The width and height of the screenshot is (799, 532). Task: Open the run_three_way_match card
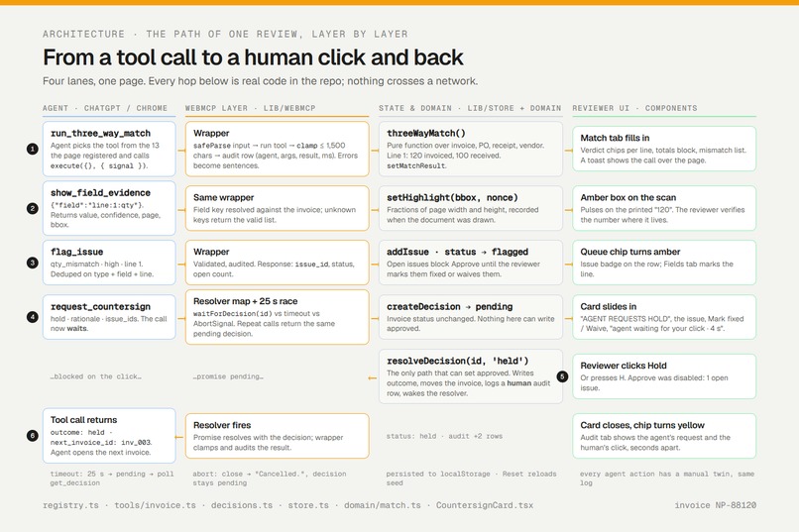[109, 150]
